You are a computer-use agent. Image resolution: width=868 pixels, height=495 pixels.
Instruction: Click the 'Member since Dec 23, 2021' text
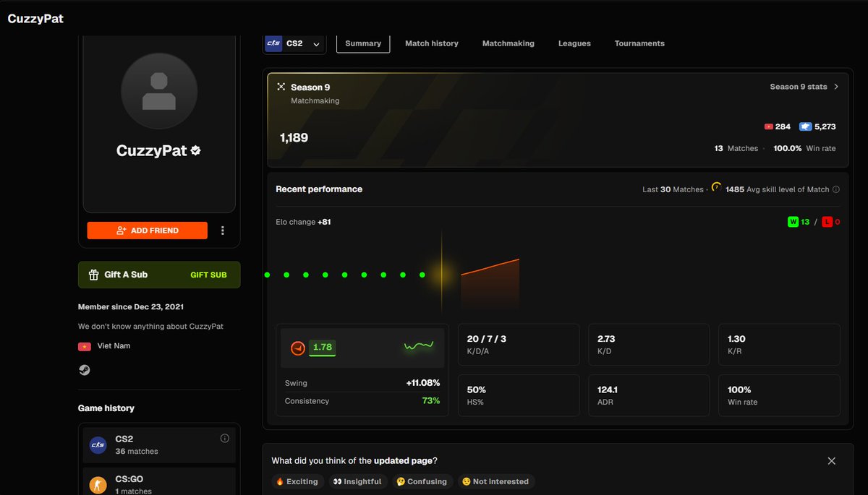tap(130, 307)
